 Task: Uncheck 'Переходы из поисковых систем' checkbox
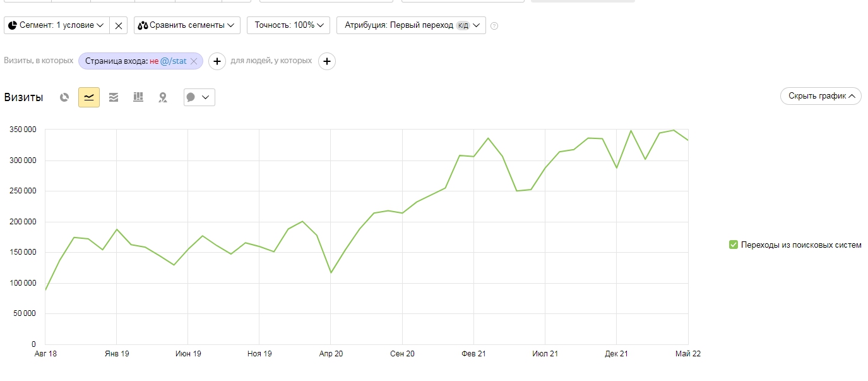click(x=733, y=245)
